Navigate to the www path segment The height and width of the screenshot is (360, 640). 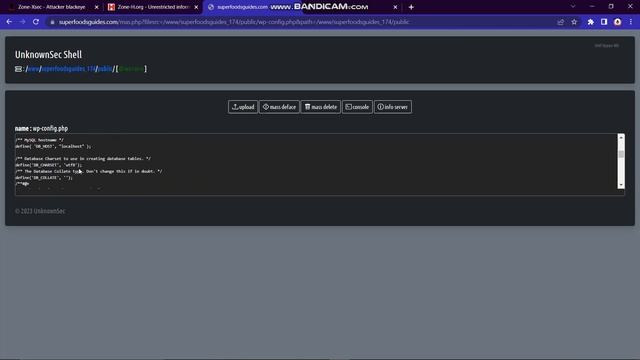pos(33,69)
